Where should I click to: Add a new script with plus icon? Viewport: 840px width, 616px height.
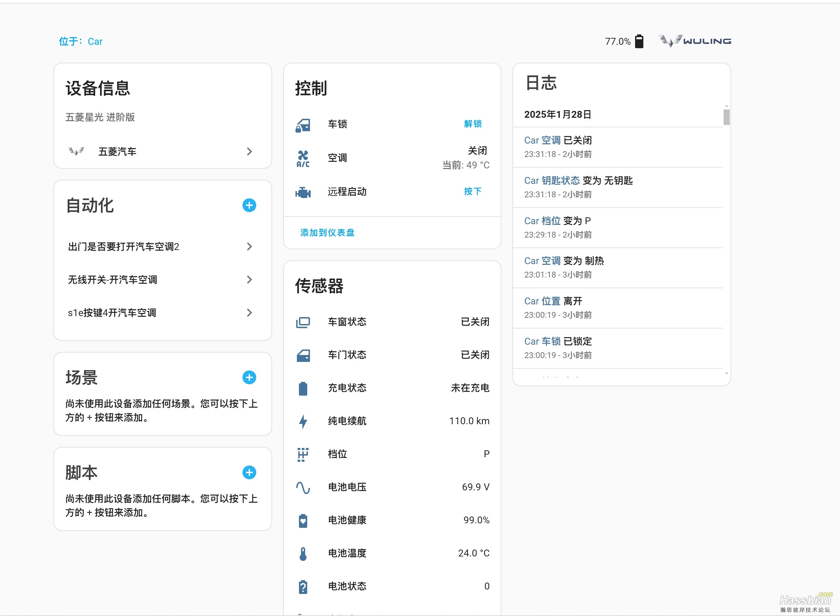(x=249, y=472)
